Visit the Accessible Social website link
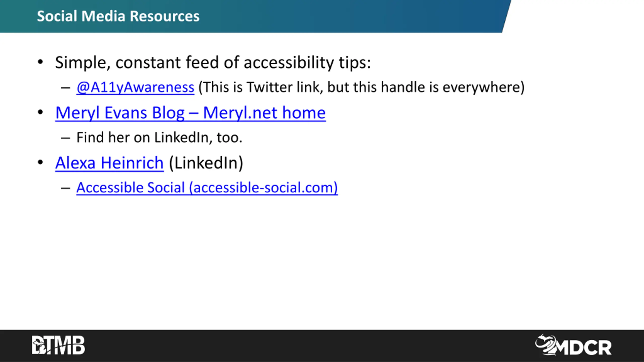This screenshot has height=362, width=644. point(207,188)
